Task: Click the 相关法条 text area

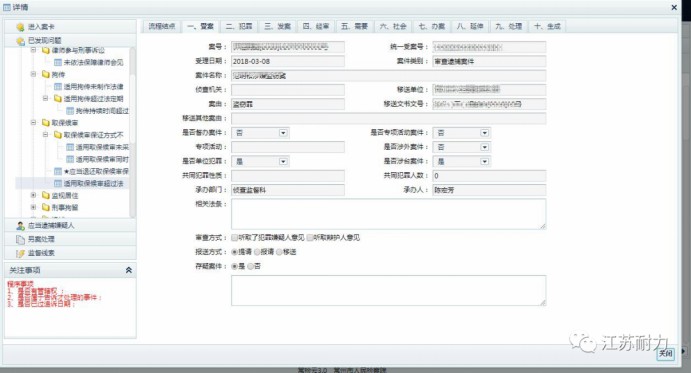Action: point(389,214)
